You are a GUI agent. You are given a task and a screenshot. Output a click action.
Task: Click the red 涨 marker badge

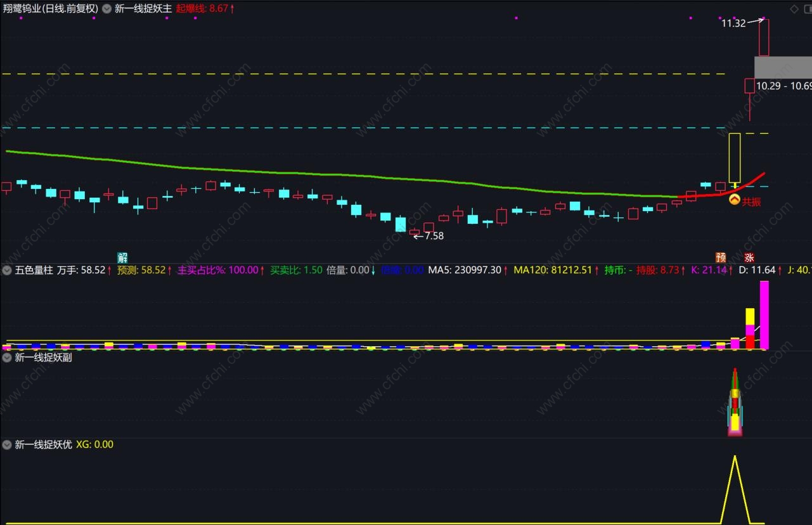tap(749, 257)
